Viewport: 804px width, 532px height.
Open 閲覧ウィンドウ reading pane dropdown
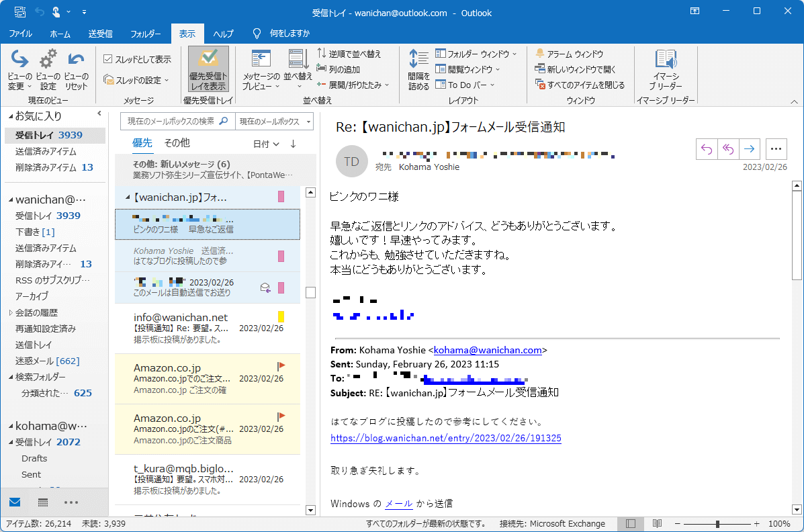(x=467, y=69)
